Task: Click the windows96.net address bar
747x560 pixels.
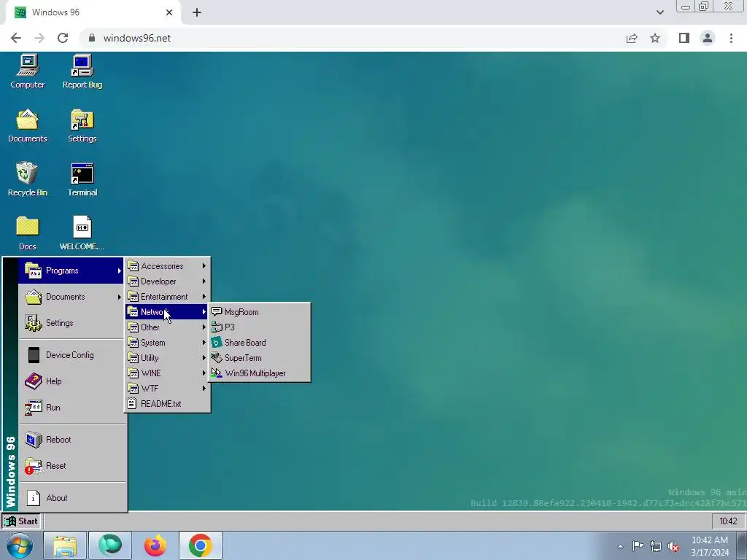Action: point(352,38)
